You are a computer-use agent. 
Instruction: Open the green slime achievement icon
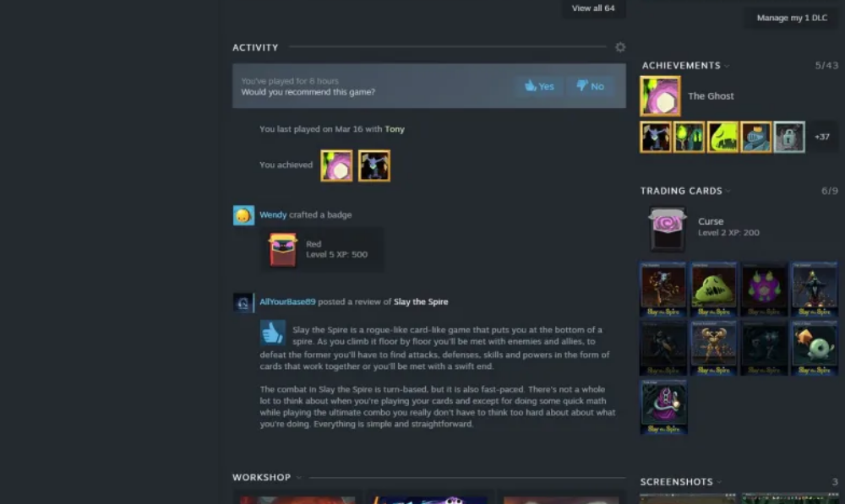(x=722, y=138)
